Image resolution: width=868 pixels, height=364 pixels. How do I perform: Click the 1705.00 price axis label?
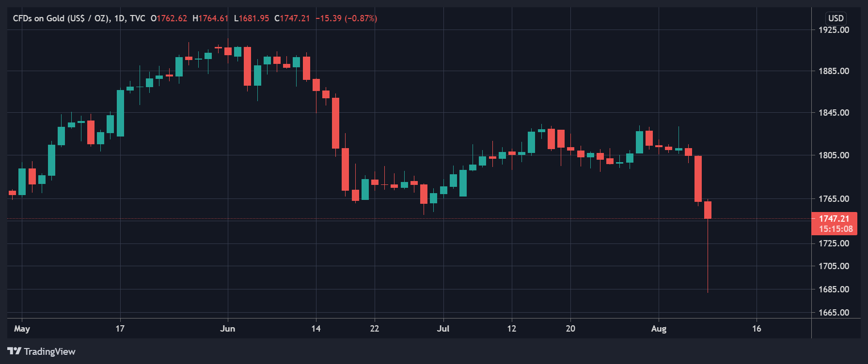834,266
